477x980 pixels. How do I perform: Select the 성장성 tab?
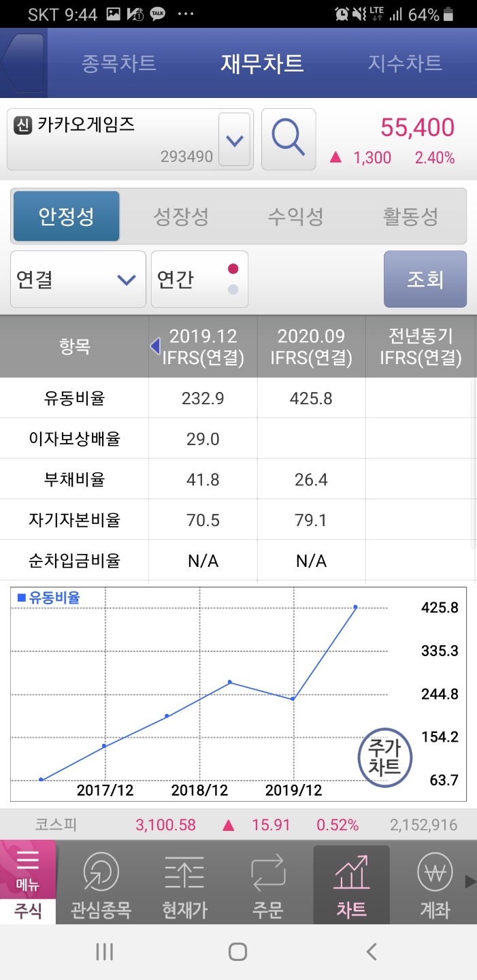[181, 217]
